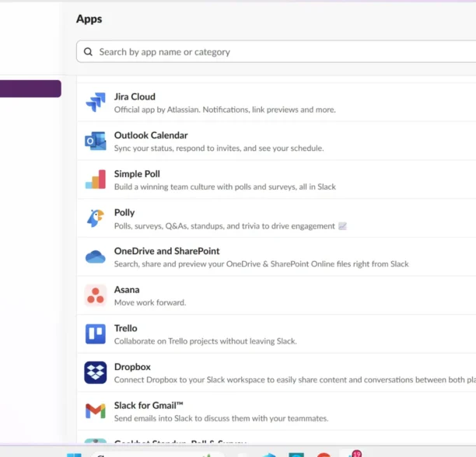Open the Trello app title
Image resolution: width=476 pixels, height=457 pixels.
(x=126, y=328)
